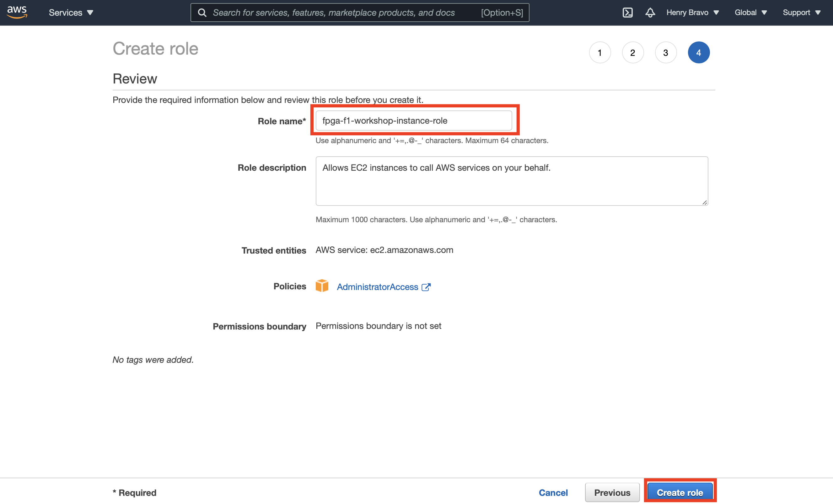Open the Henry Bravo account menu
This screenshot has width=833, height=504.
tap(692, 13)
